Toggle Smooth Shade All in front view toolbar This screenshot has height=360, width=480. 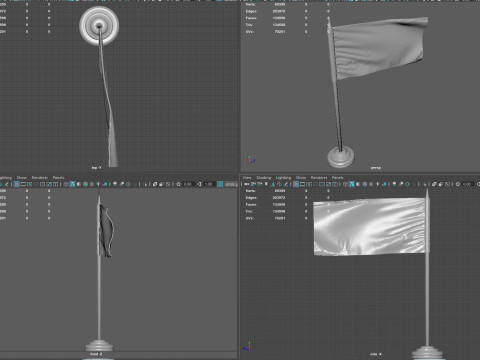72,184
